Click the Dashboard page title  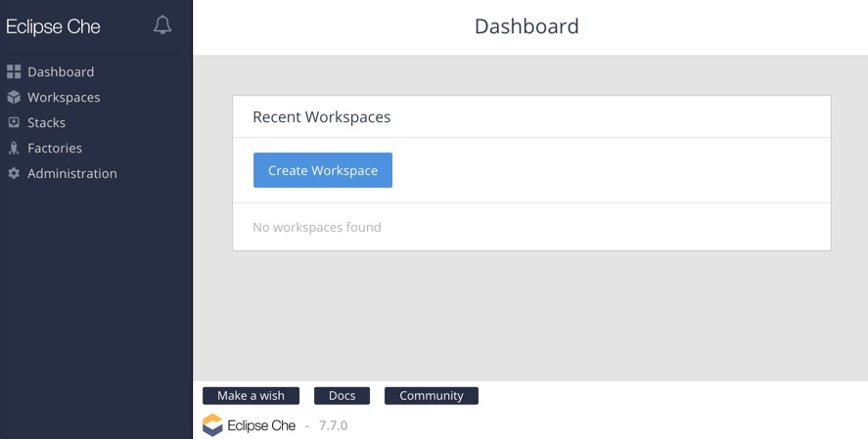tap(526, 26)
